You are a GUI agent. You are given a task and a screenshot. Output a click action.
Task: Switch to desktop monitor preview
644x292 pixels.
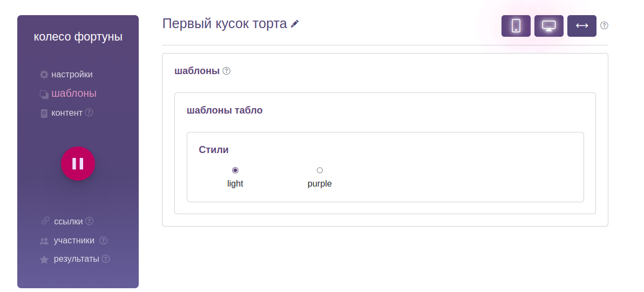pyautogui.click(x=548, y=26)
